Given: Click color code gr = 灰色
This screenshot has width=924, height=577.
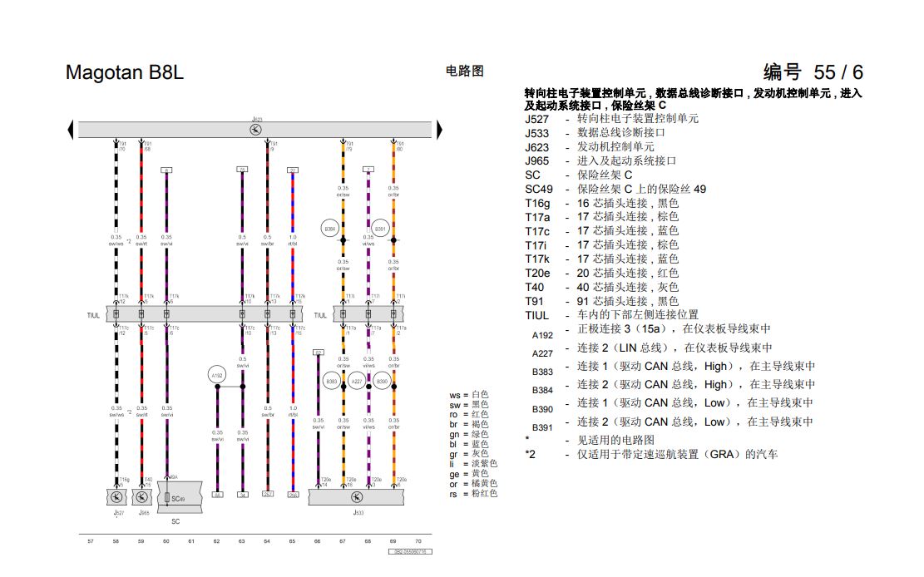Looking at the screenshot, I should click(469, 455).
